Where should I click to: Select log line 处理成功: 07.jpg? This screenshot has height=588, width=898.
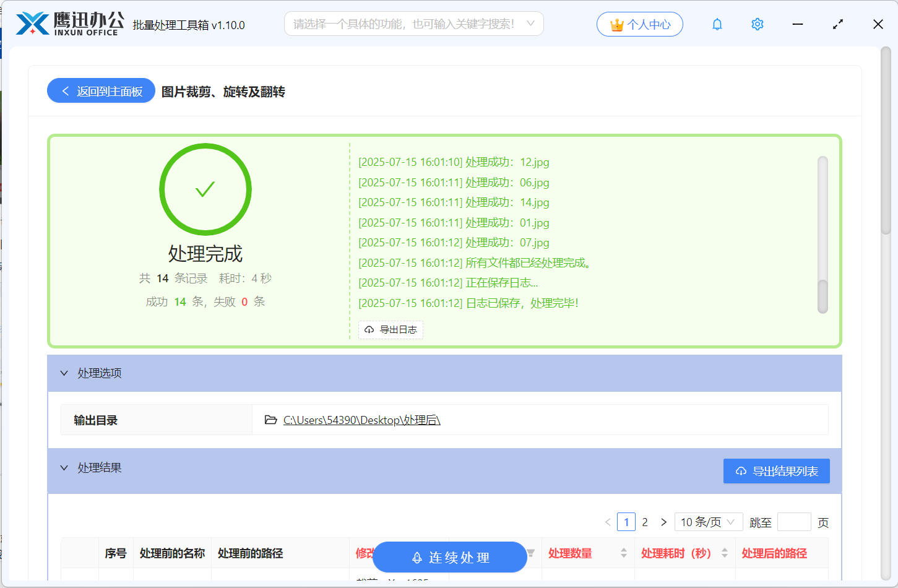[x=454, y=243]
